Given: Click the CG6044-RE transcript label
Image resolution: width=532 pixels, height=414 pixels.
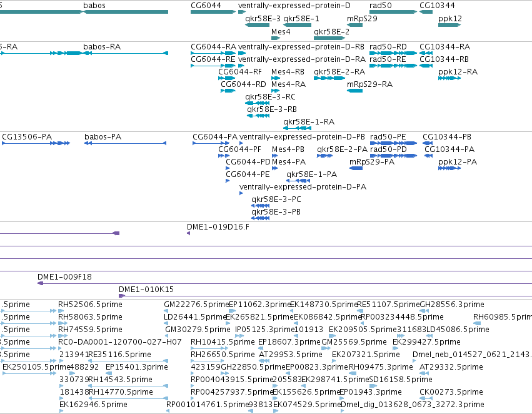Looking at the screenshot, I should click(213, 59).
